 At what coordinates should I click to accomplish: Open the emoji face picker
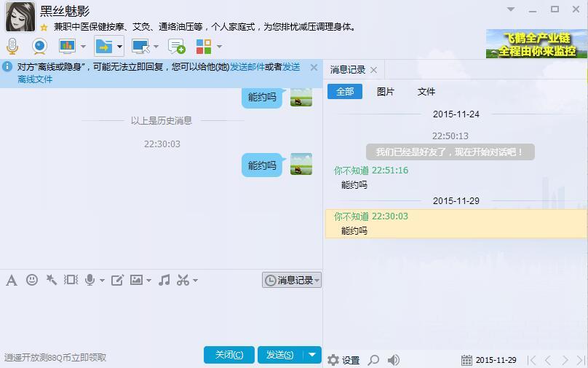[x=32, y=280]
